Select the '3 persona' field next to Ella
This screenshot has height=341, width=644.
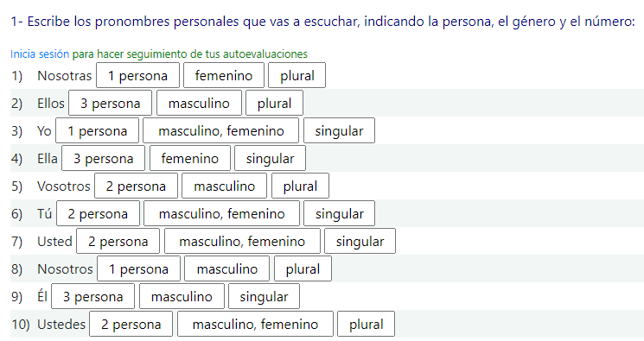pyautogui.click(x=104, y=158)
